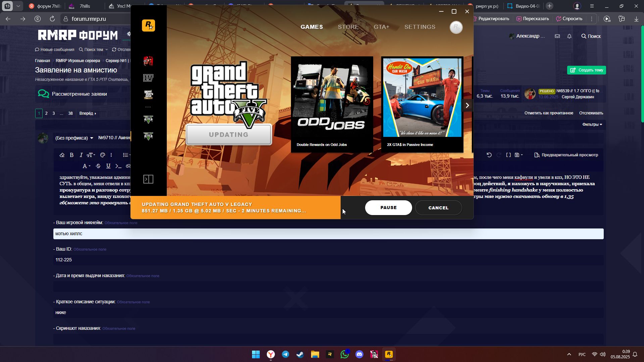This screenshot has height=362, width=644.
Task: Reload the browser page
Action: 52,19
